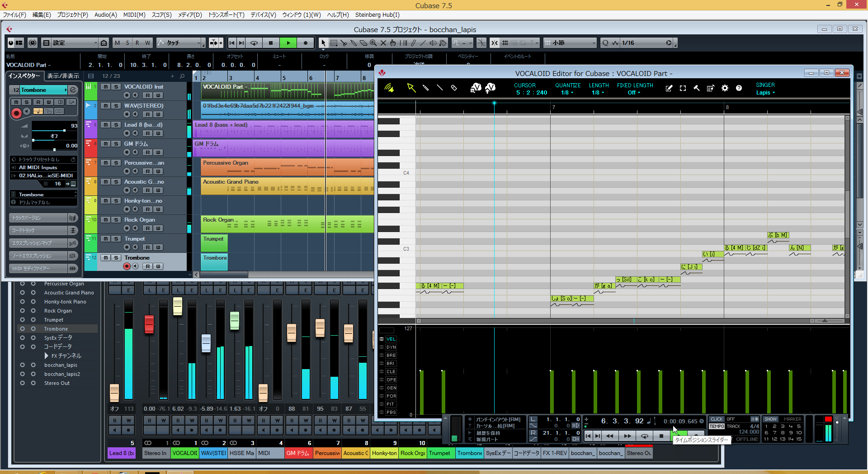Click the VOCALOID export icon

pyautogui.click(x=490, y=88)
